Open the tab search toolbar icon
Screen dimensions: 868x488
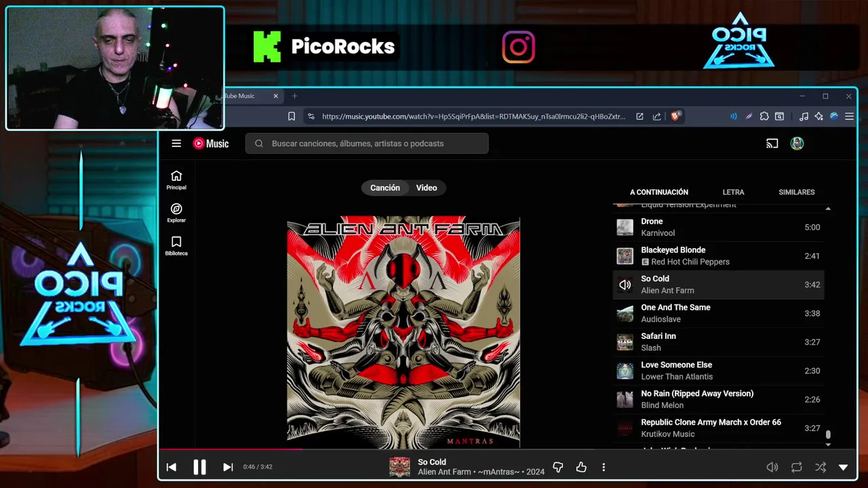tap(780, 117)
